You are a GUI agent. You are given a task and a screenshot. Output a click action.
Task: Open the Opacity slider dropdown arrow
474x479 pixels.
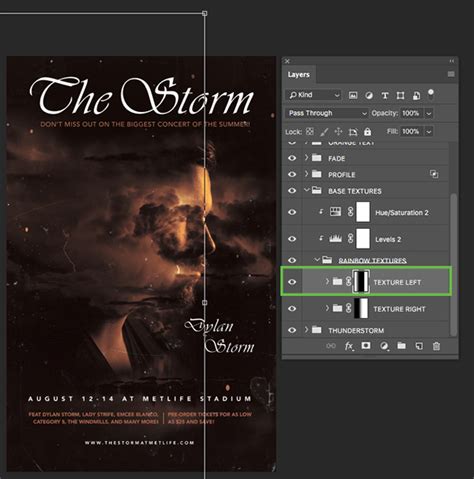[429, 114]
